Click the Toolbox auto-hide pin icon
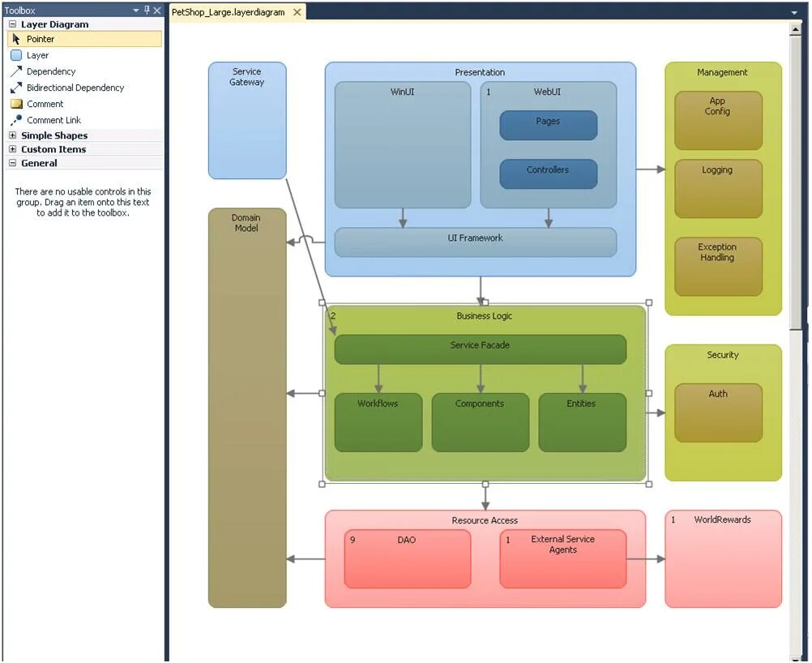Viewport: 812px width, 663px height. pyautogui.click(x=147, y=10)
